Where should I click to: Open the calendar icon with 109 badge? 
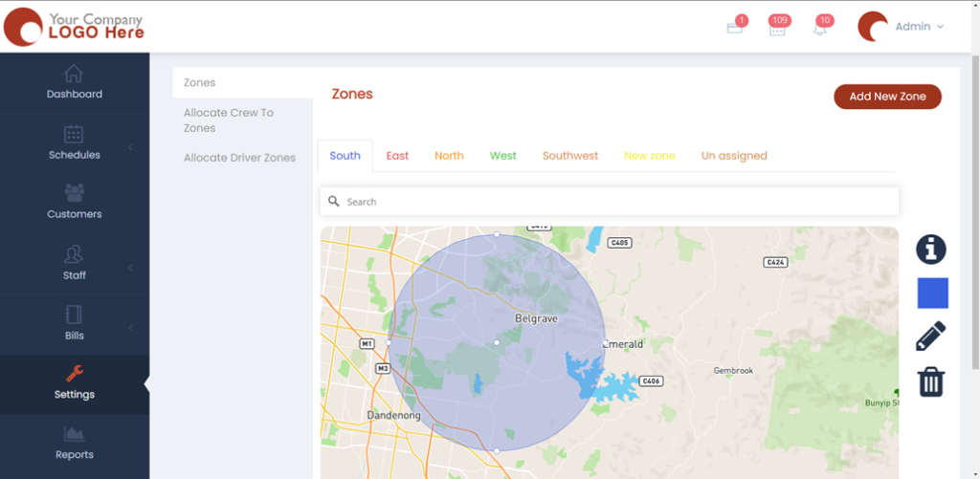point(777,28)
